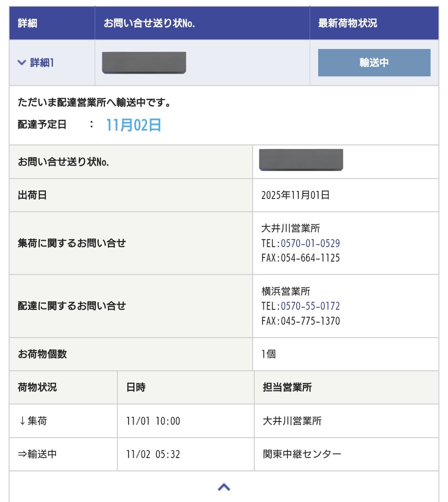Image resolution: width=448 pixels, height=502 pixels.
Task: Select the お荷物個数 label
Action: [42, 354]
